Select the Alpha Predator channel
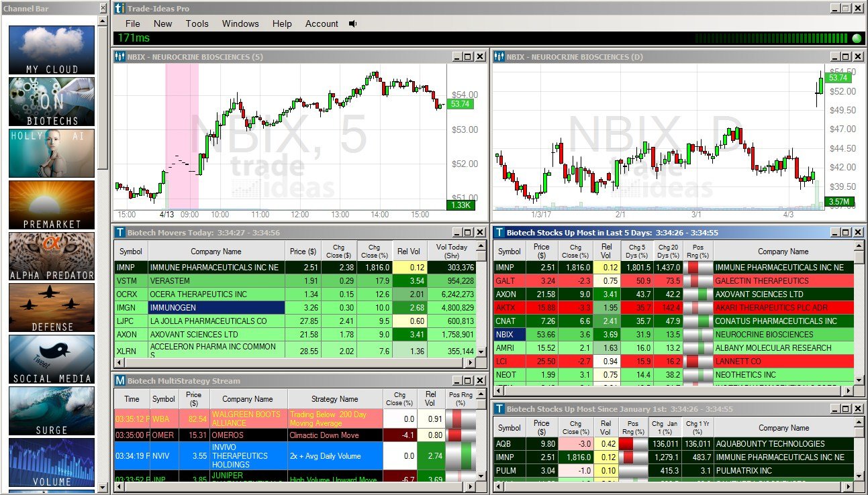This screenshot has height=495, width=868. click(52, 256)
